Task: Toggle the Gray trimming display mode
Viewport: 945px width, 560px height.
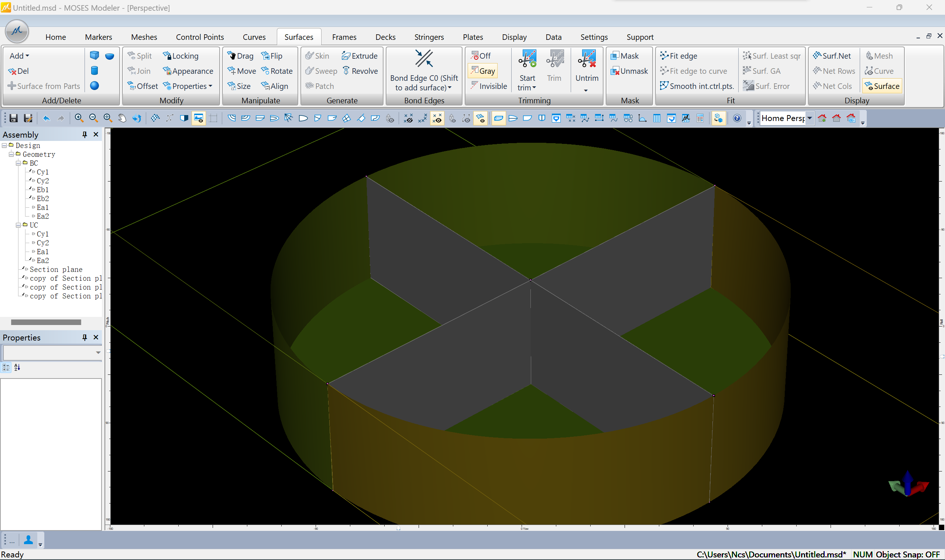Action: tap(482, 71)
